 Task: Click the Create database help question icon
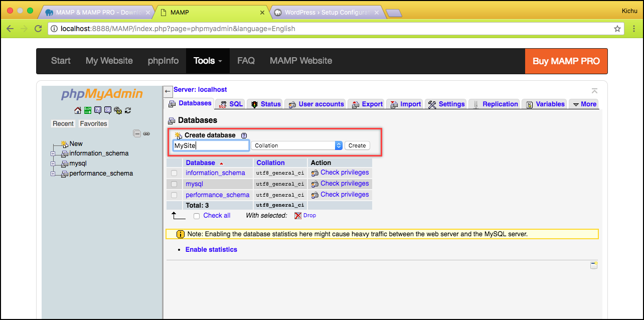tap(244, 135)
